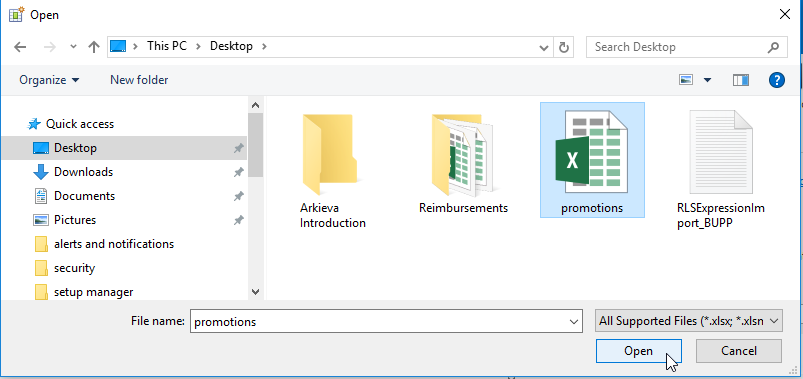Image resolution: width=803 pixels, height=379 pixels.
Task: Click the File name input box
Action: (386, 322)
